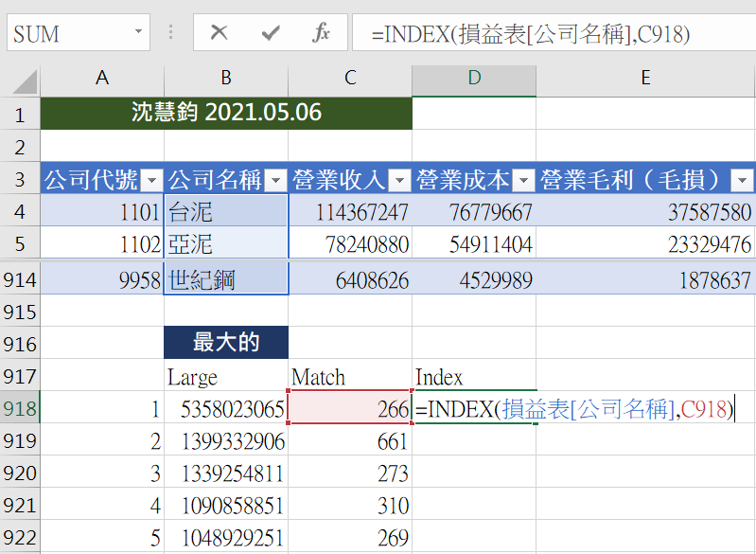Click Match value 266 in C918
This screenshot has width=756, height=554.
point(350,408)
